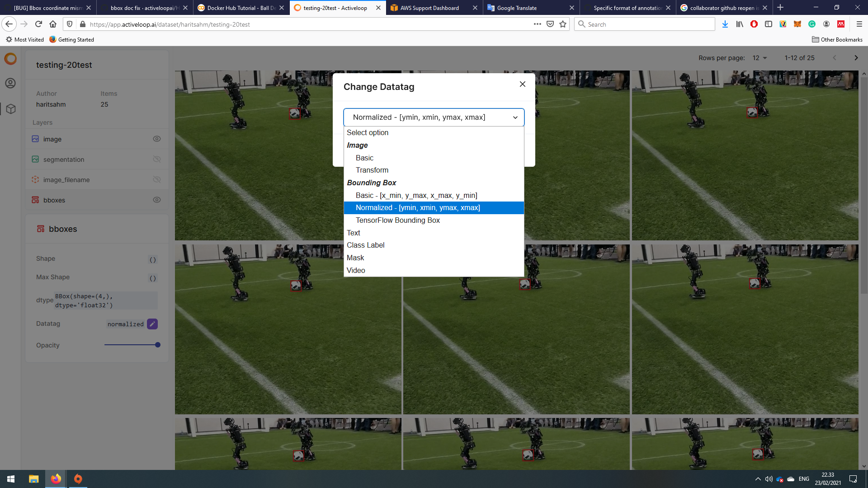Viewport: 868px width, 488px height.
Task: Select the Transform option
Action: point(434,170)
